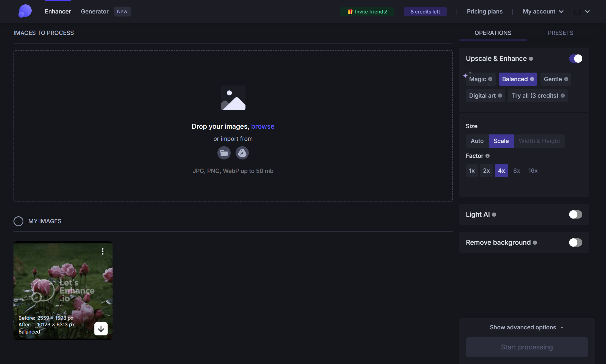The width and height of the screenshot is (606, 364).
Task: Select 8x upscale factor
Action: coord(516,170)
